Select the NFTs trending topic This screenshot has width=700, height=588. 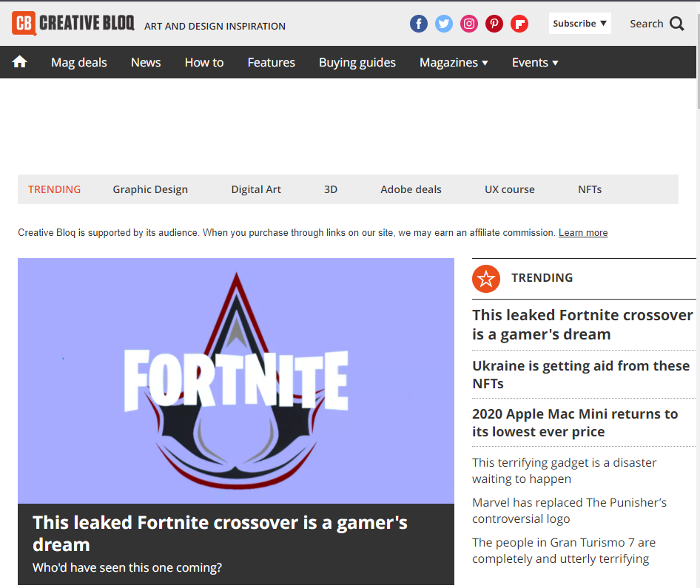[590, 189]
